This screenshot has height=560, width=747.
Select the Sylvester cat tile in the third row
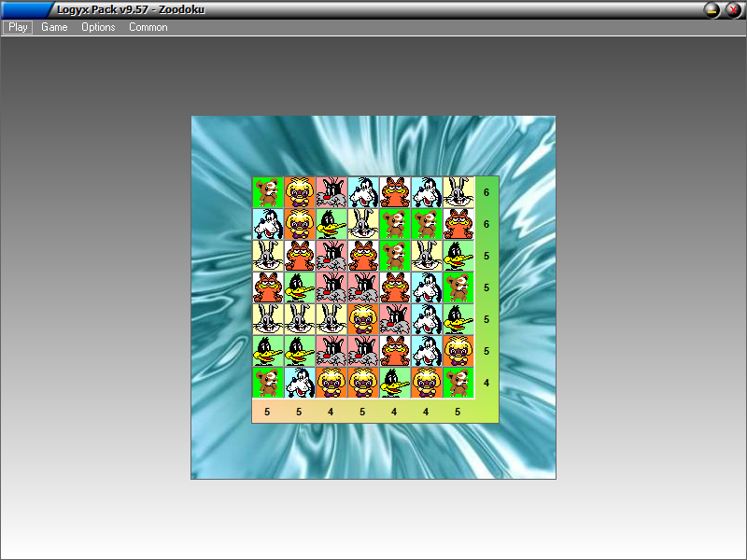coord(331,256)
